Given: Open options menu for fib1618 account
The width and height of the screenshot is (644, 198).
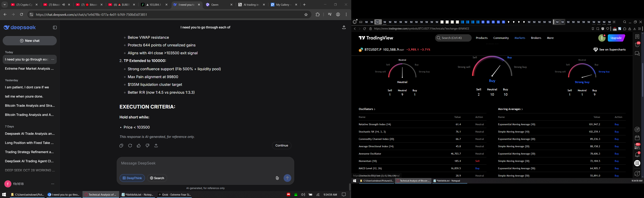Looking at the screenshot, I should (x=53, y=184).
